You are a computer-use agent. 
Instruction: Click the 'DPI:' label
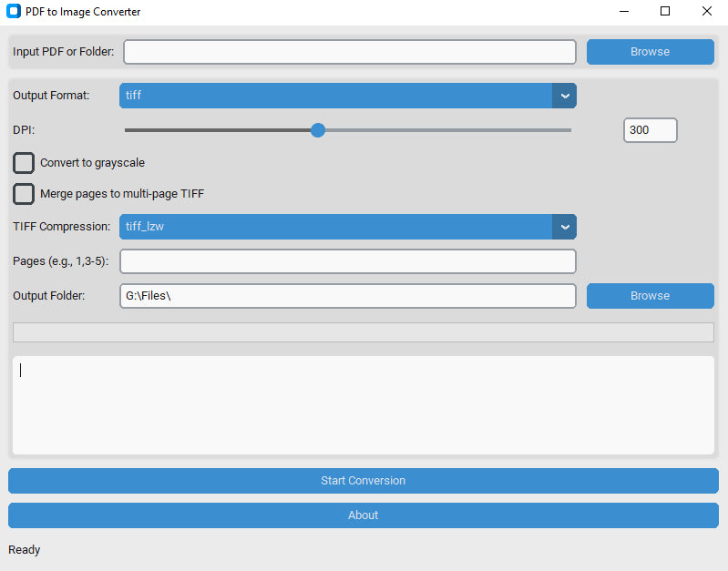click(x=24, y=130)
